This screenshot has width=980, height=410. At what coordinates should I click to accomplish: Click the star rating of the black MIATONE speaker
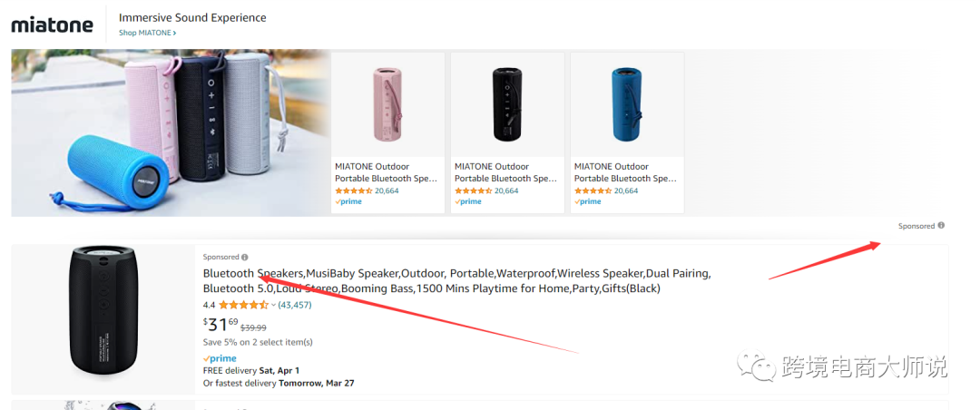pos(472,190)
